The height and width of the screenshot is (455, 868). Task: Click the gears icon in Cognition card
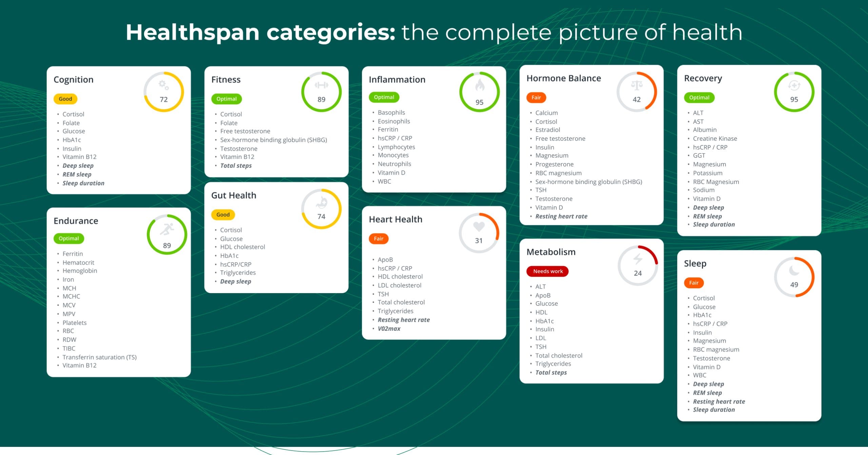click(164, 85)
